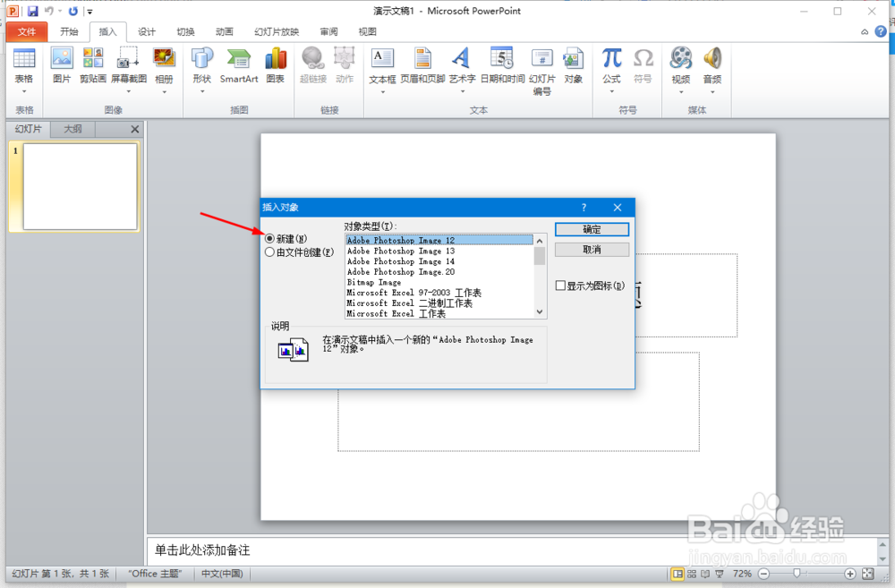
Task: Undo the last action
Action: (49, 11)
